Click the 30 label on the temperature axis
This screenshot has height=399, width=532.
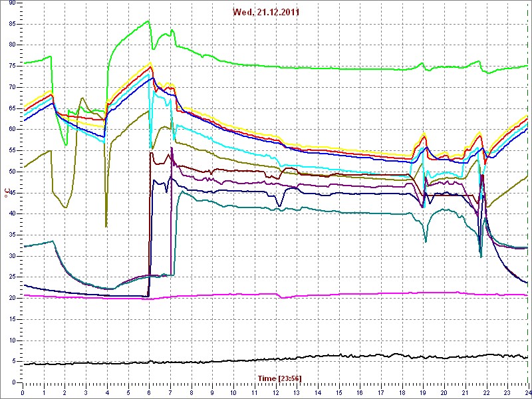(x=11, y=256)
